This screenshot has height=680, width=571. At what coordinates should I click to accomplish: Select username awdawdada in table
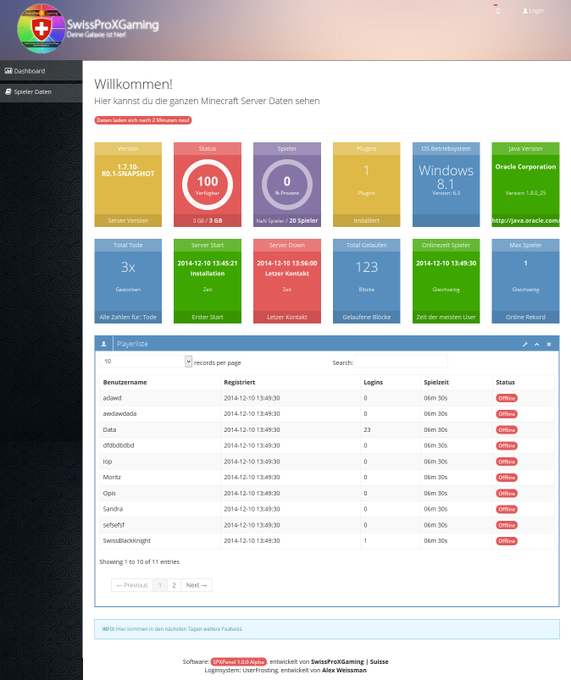[x=120, y=414]
